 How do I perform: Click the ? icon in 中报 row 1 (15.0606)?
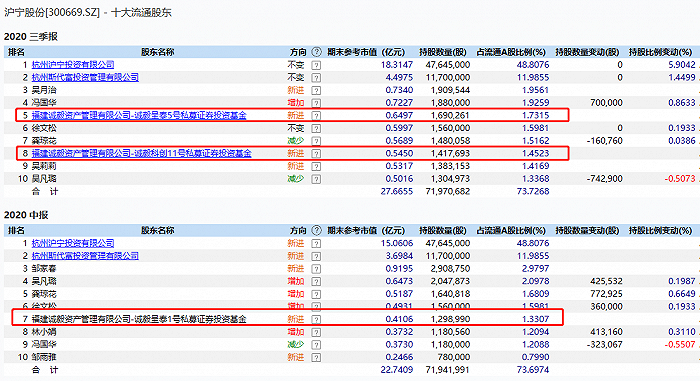tap(316, 244)
